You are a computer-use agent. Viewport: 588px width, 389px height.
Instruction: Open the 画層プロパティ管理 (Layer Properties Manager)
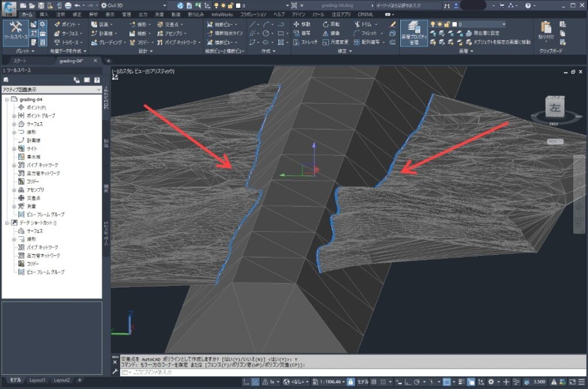tap(413, 32)
